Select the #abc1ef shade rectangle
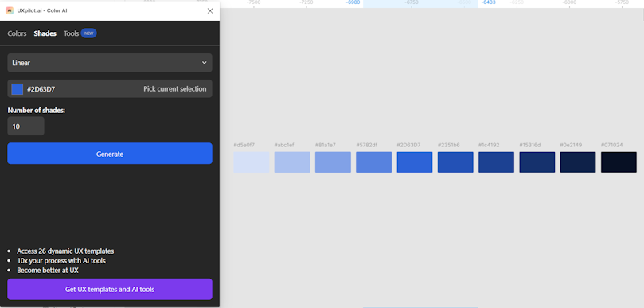644x308 pixels. point(292,162)
